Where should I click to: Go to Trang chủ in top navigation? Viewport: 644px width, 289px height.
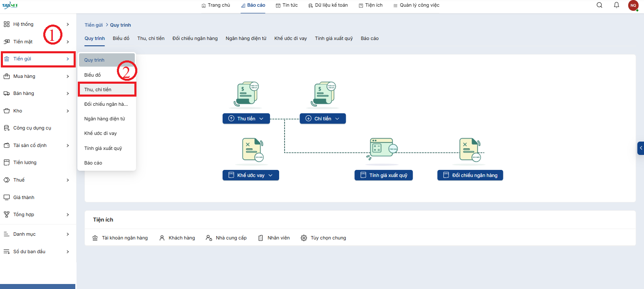coord(215,5)
